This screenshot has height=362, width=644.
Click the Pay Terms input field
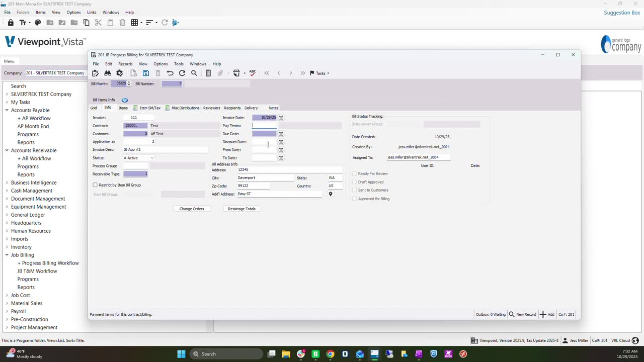[x=265, y=126]
